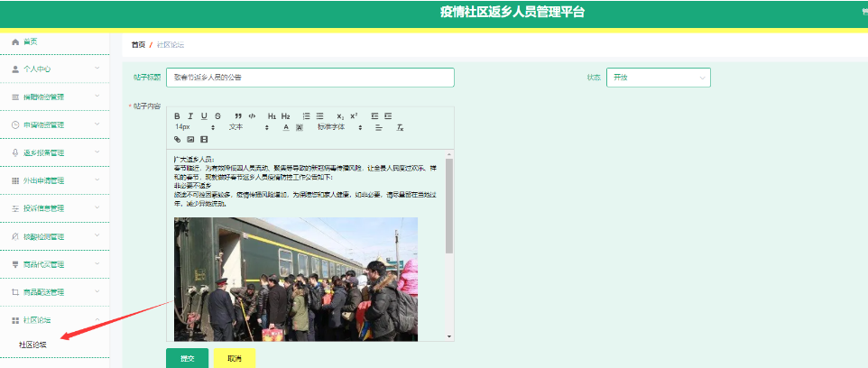Screen dimensions: 868x368
Task: Click into the 帖子标题 input field
Action: click(310, 78)
